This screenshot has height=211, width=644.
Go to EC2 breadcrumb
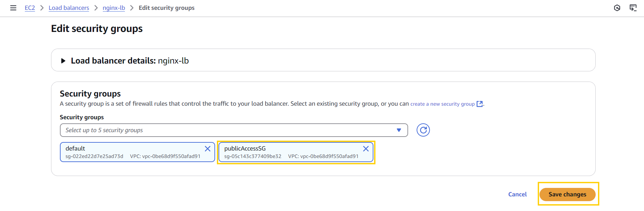pos(30,8)
